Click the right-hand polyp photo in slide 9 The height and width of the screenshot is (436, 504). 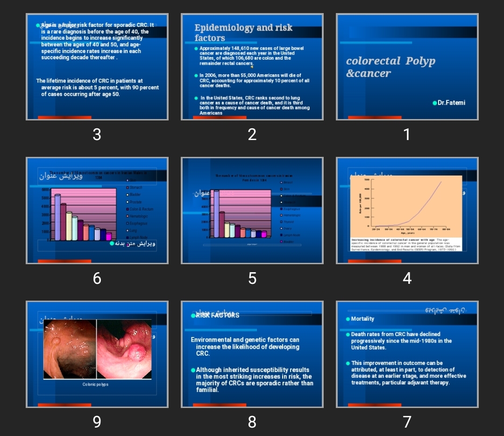coord(124,349)
